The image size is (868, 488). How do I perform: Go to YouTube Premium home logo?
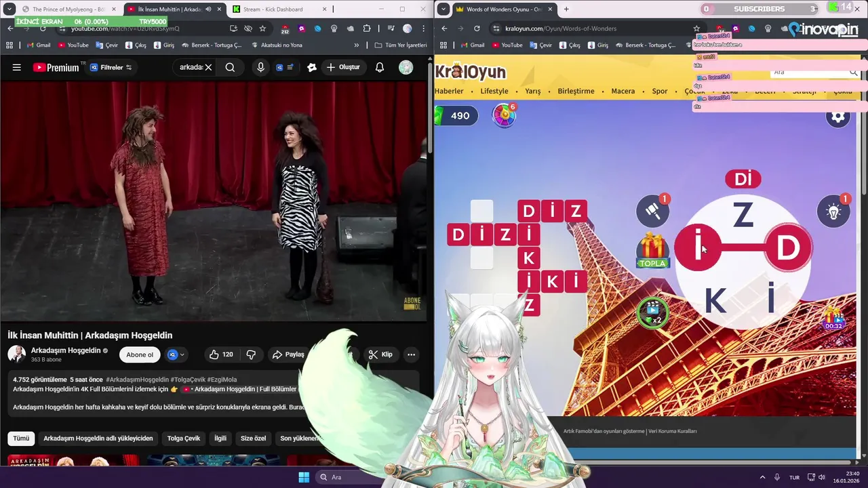click(x=56, y=67)
